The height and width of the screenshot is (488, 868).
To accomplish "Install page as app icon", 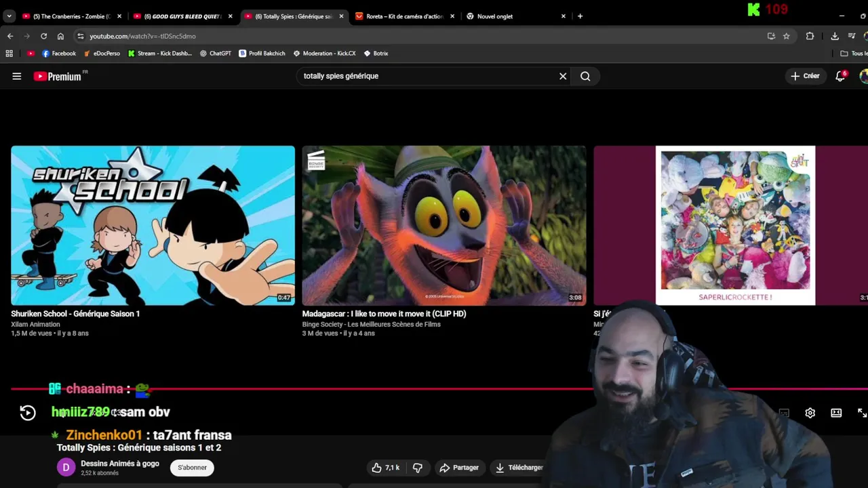I will 771,36.
